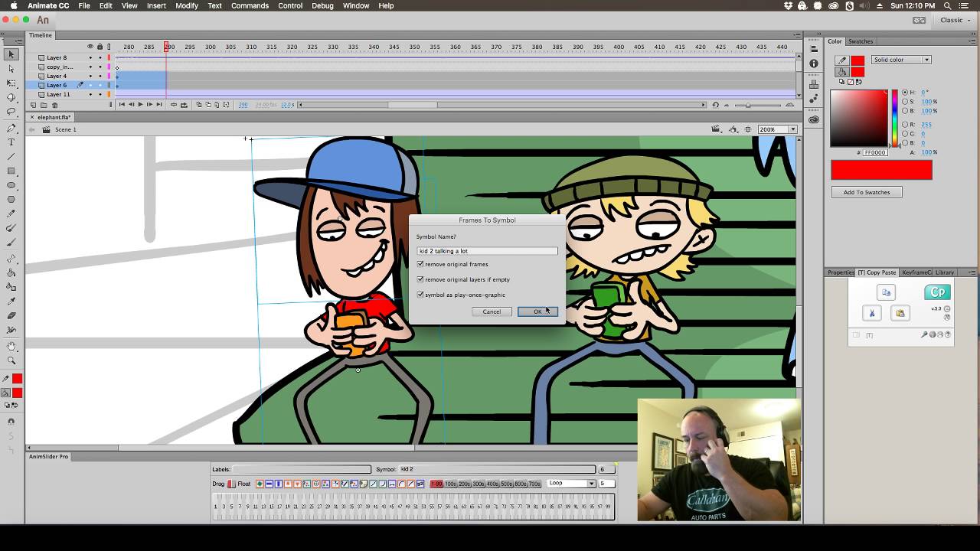Select the Free Transform tool
Viewport: 980px width, 551px height.
tap(11, 83)
